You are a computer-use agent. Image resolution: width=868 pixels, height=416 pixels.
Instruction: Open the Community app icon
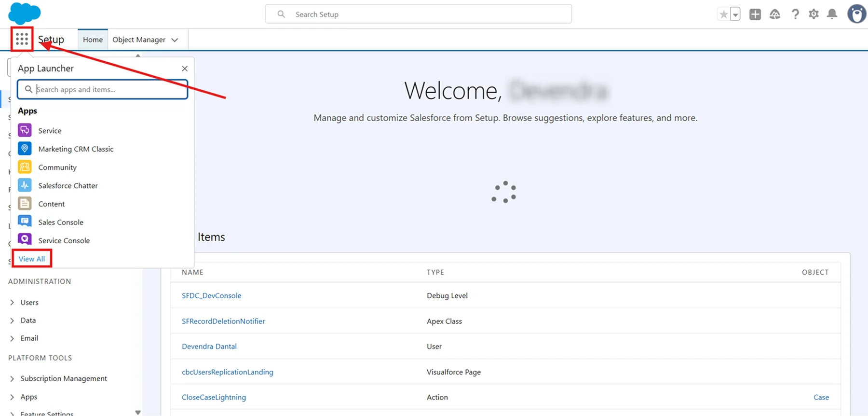(25, 167)
